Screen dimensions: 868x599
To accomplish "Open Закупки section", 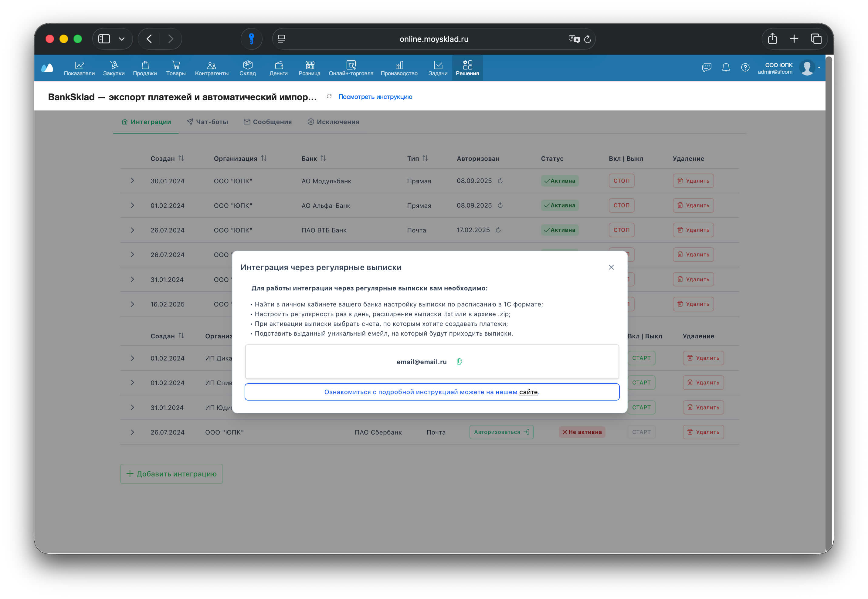I will (114, 68).
